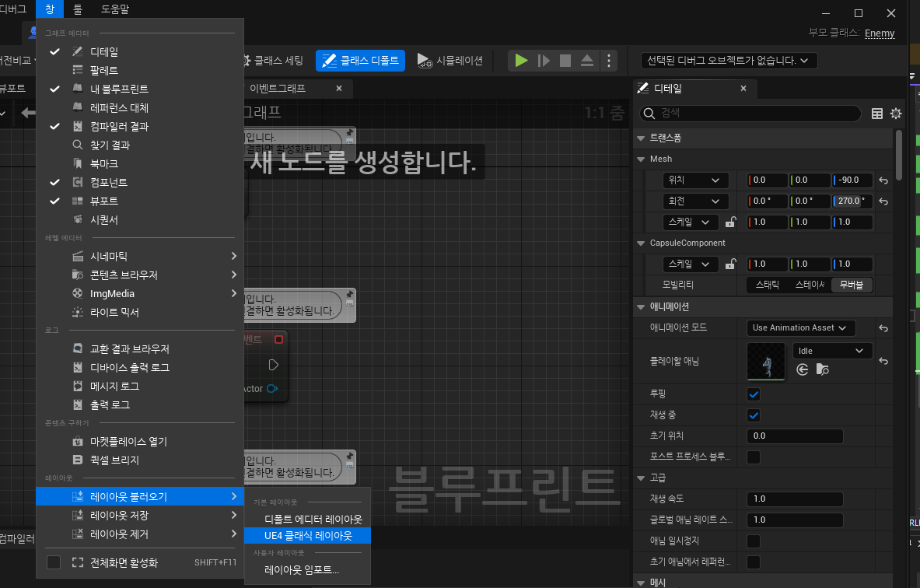Image resolution: width=920 pixels, height=588 pixels.
Task: Open Details panel settings gear
Action: click(895, 114)
